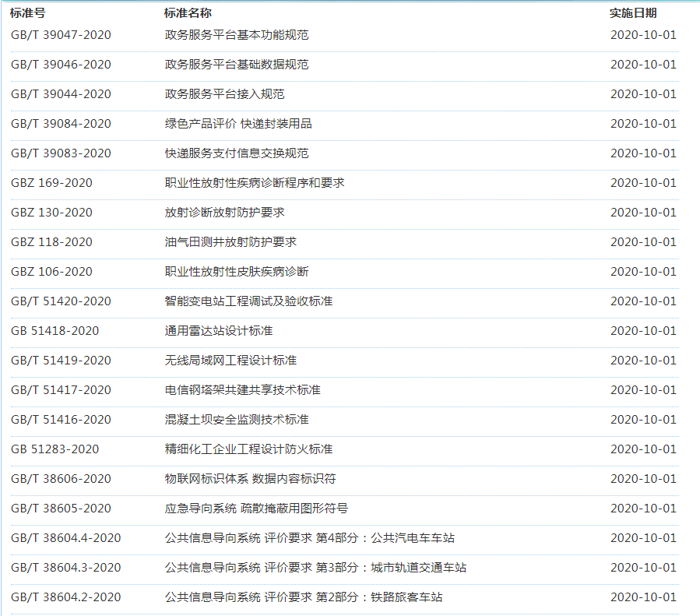
Task: Click 快递服务支付信息交换规范 title
Action: tap(237, 153)
